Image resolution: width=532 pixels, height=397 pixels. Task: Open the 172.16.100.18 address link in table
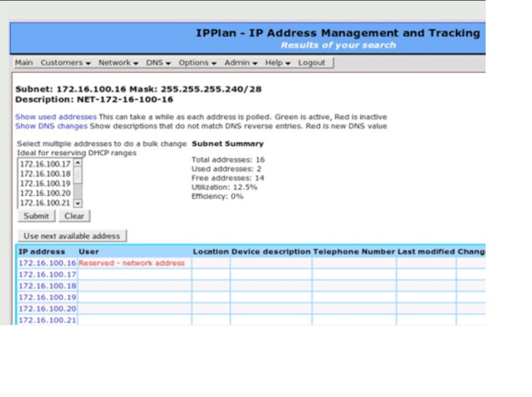coord(47,286)
